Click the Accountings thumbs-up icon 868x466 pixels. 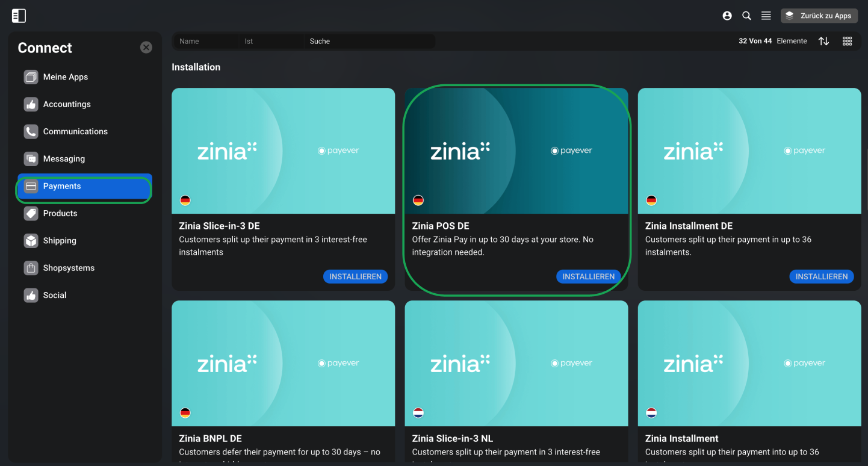[31, 104]
